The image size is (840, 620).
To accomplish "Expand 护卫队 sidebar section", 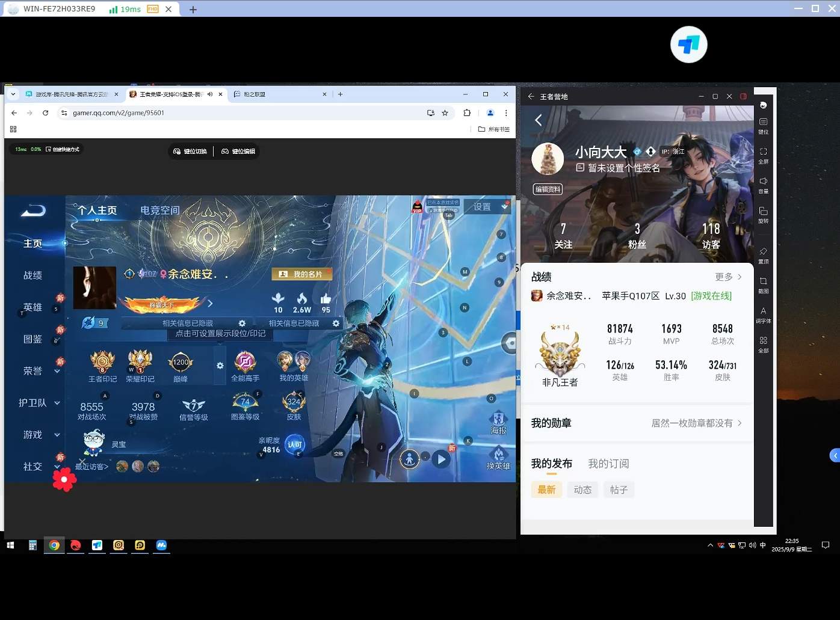I will point(57,403).
